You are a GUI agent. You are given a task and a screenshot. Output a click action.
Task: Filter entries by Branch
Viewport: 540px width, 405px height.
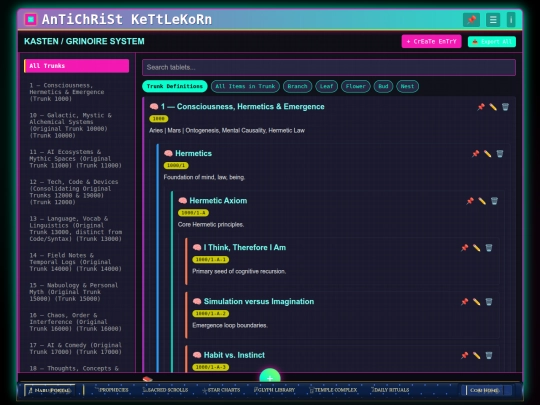(x=297, y=86)
